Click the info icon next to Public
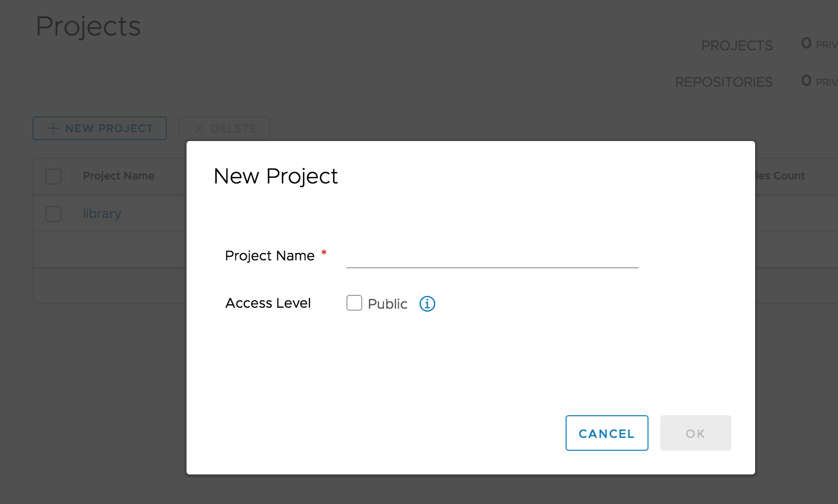This screenshot has height=504, width=838. pyautogui.click(x=427, y=304)
